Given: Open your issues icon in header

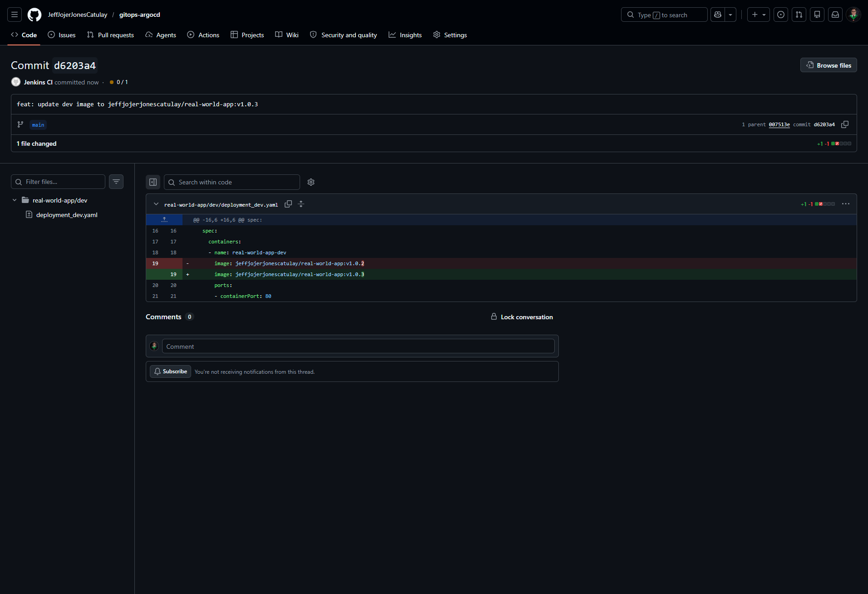Looking at the screenshot, I should pyautogui.click(x=781, y=15).
